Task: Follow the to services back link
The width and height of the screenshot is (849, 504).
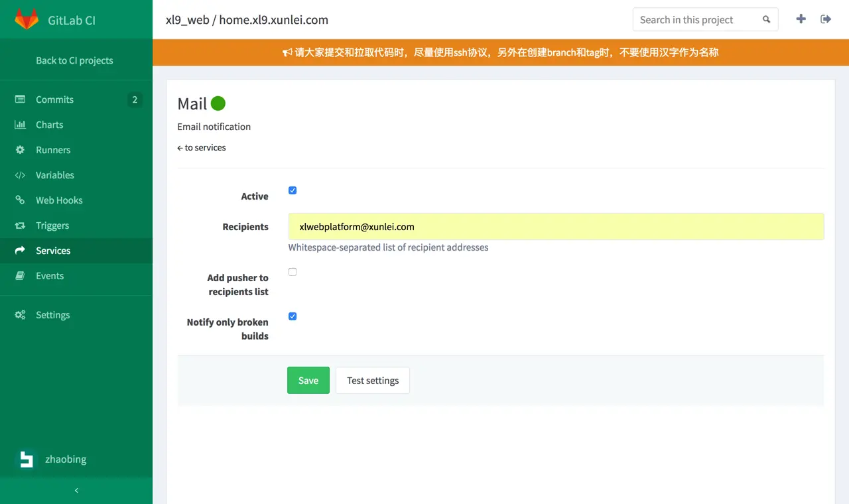Action: pyautogui.click(x=202, y=147)
